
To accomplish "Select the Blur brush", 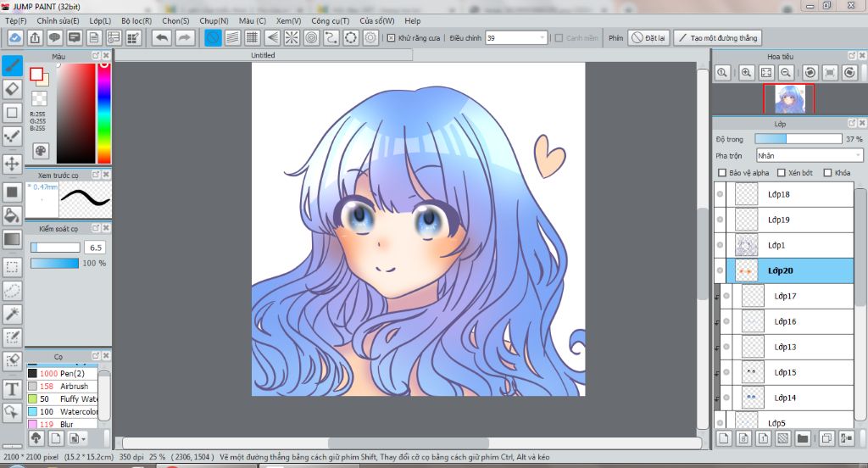I will (x=62, y=424).
